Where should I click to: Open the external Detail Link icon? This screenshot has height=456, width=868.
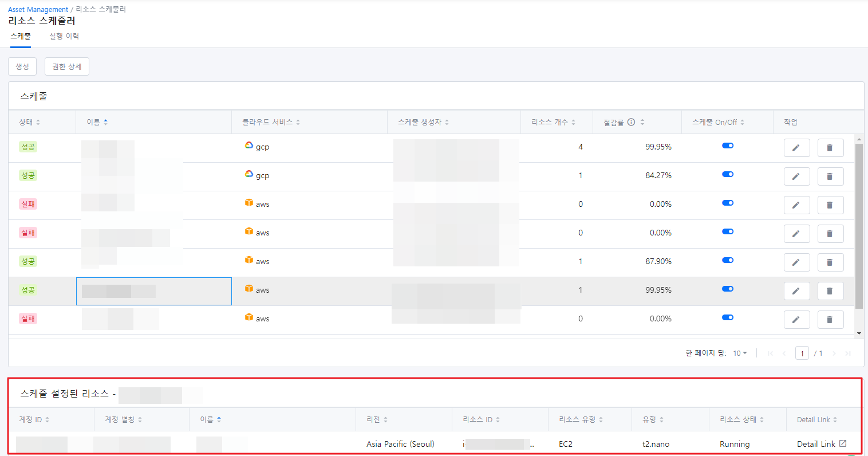(x=843, y=443)
